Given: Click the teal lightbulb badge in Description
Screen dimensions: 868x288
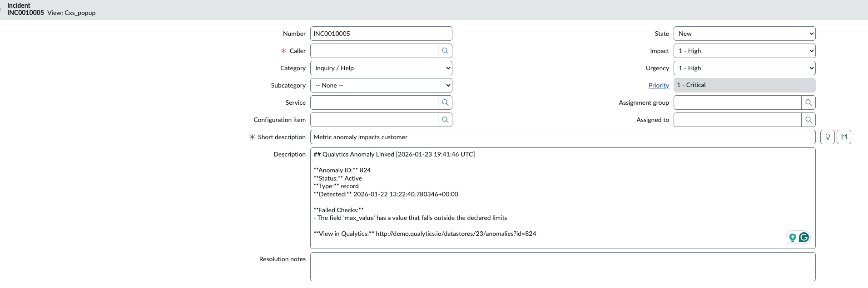Looking at the screenshot, I should pos(793,238).
